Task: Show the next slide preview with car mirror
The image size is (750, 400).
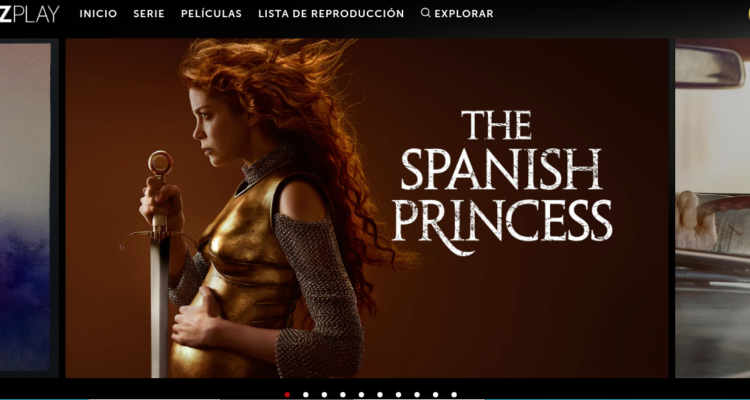Action: [712, 208]
